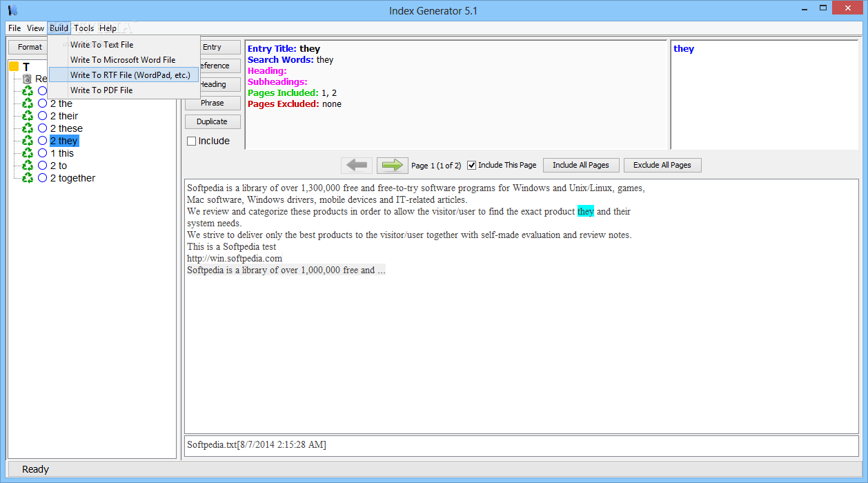868x483 pixels.
Task: Choose Write To Text File
Action: (124, 44)
